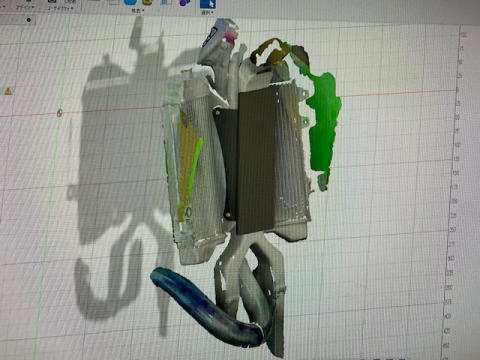Click the green icon at the top left of the toolbar

tap(52, 1)
